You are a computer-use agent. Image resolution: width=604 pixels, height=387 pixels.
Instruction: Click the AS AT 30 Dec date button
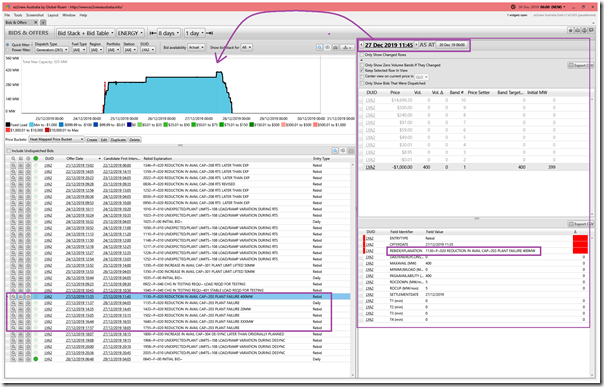452,45
